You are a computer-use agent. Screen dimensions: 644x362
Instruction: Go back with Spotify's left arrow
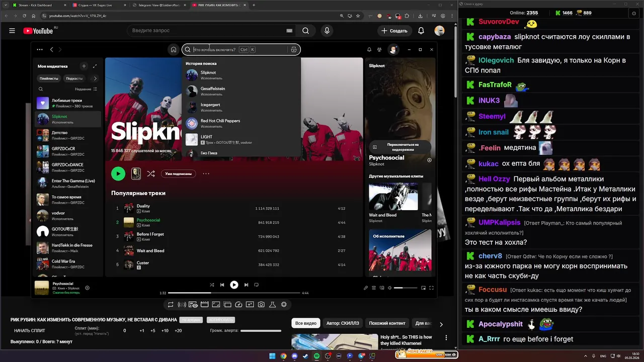point(51,49)
